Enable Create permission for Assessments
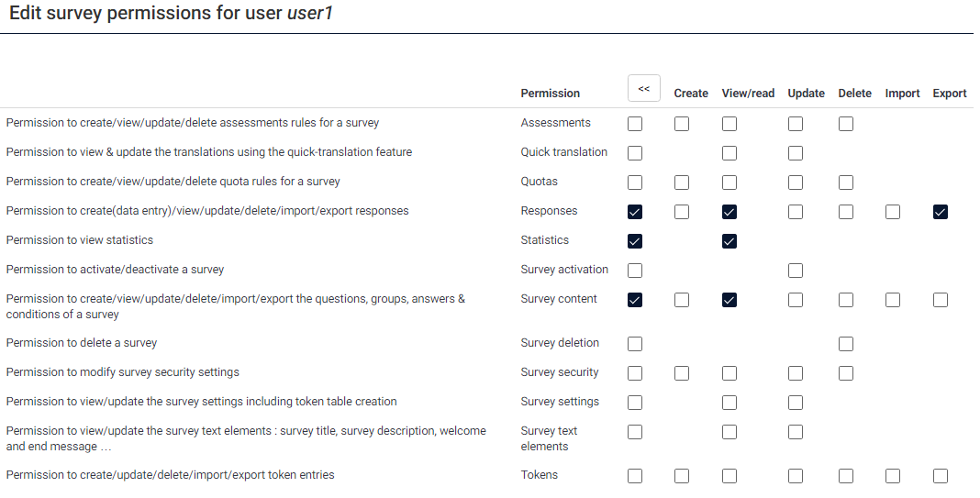This screenshot has width=980, height=498. 682,124
